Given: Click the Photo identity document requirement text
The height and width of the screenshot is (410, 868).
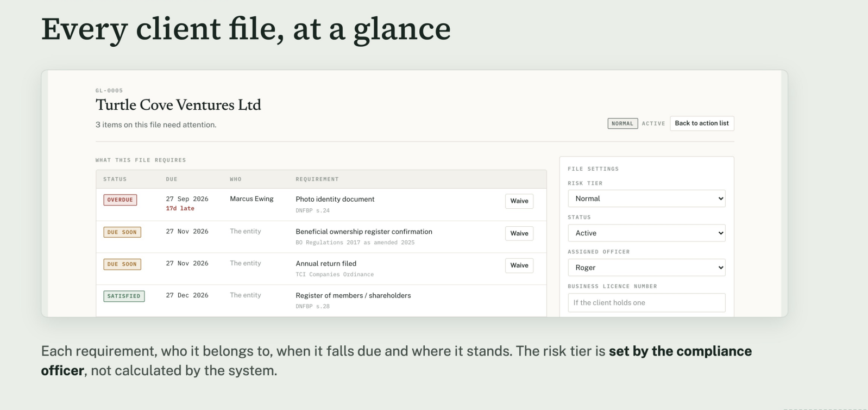Looking at the screenshot, I should (x=335, y=200).
